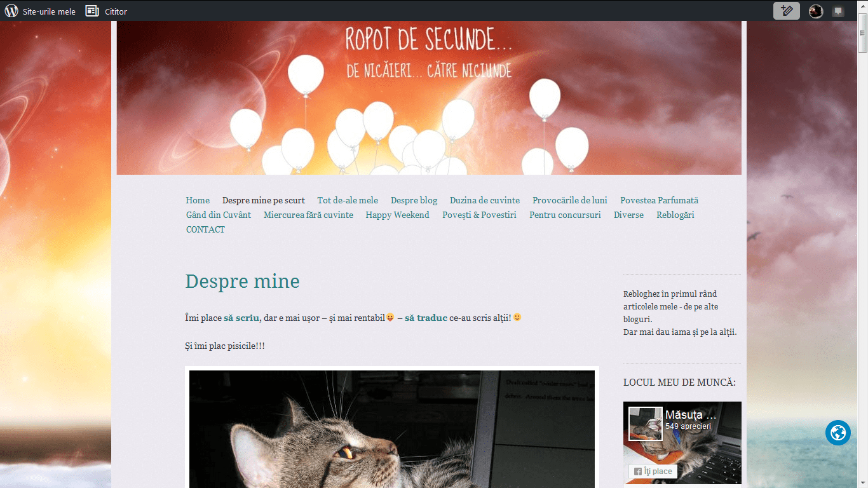This screenshot has width=868, height=488.
Task: Click the '549 aprecieri' text
Action: click(688, 426)
